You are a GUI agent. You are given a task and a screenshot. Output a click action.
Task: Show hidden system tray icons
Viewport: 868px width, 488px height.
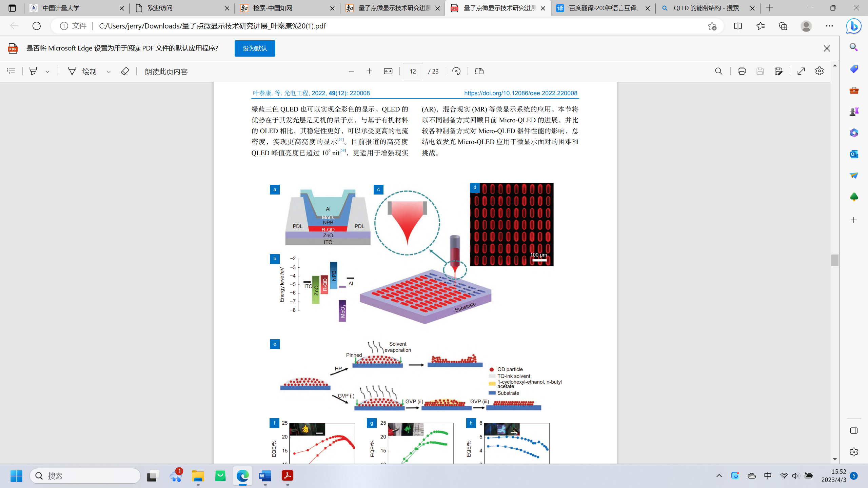719,476
